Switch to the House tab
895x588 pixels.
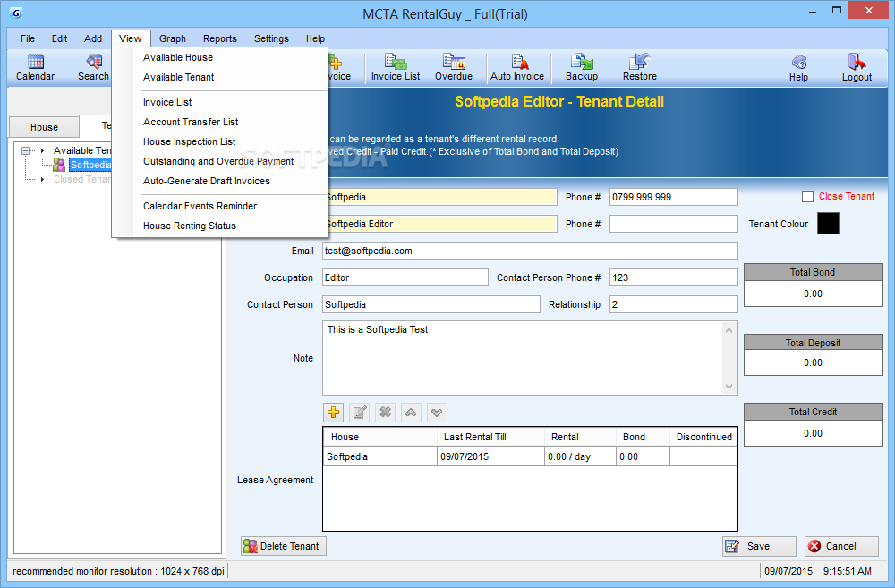[44, 127]
